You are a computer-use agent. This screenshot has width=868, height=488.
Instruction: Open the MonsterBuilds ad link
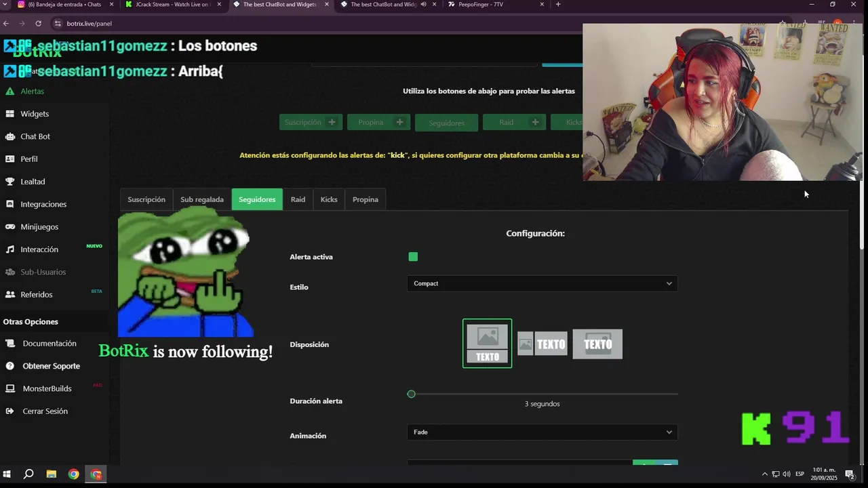[47, 388]
